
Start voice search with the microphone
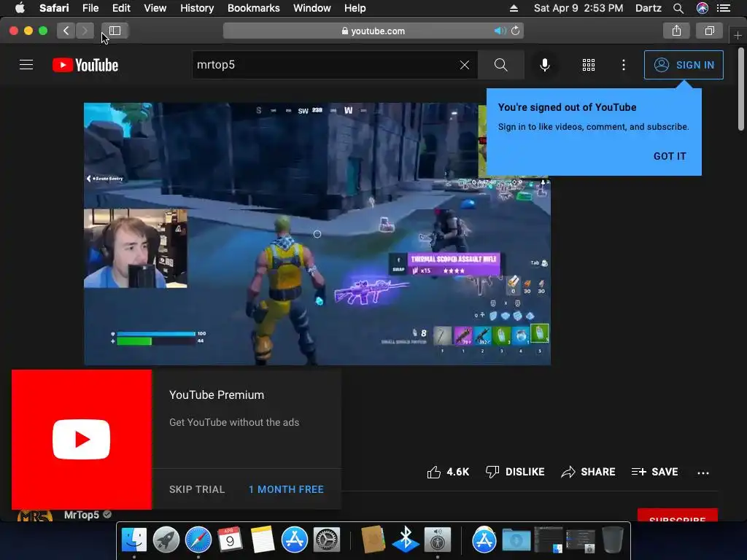click(544, 65)
